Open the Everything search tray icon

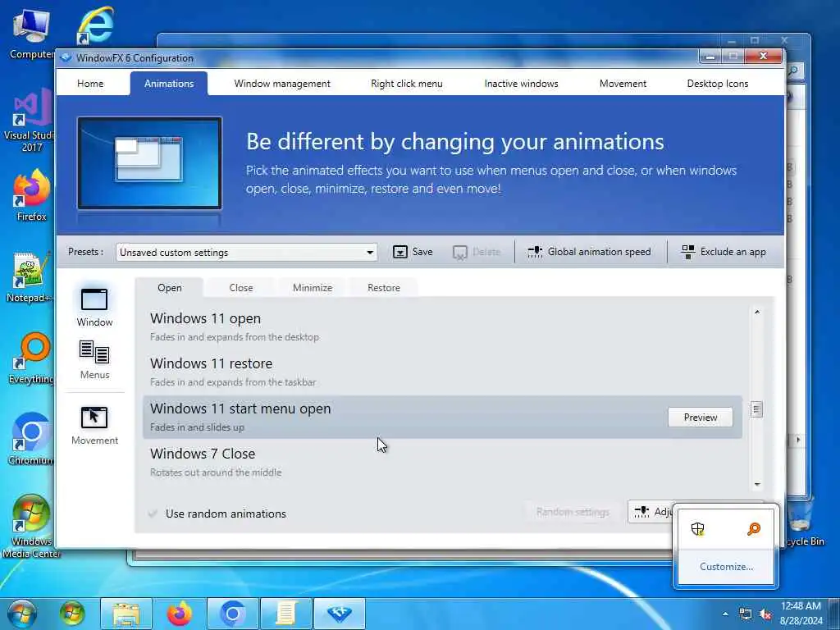point(754,529)
